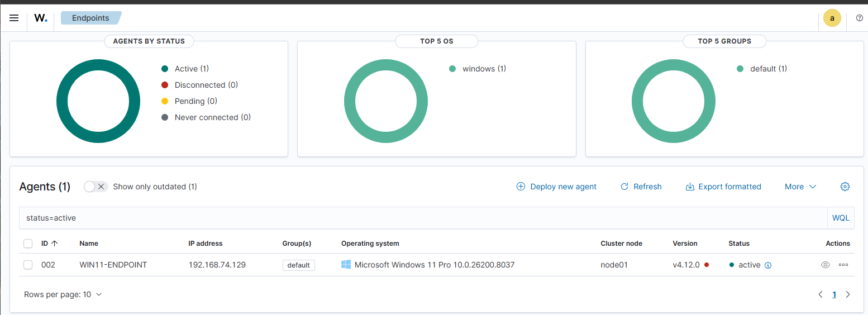Open the help icon in header
Image resolution: width=868 pixels, height=315 pixels.
coord(860,18)
